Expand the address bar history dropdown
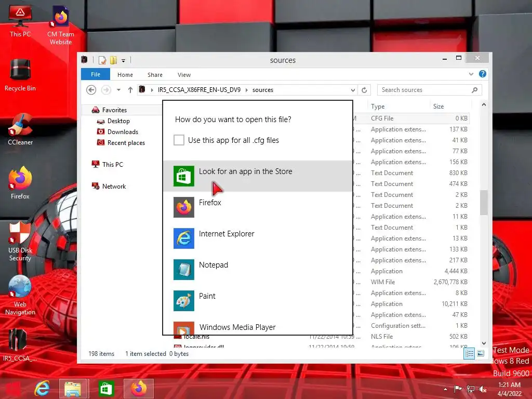Viewport: 532px width, 399px height. 353,90
